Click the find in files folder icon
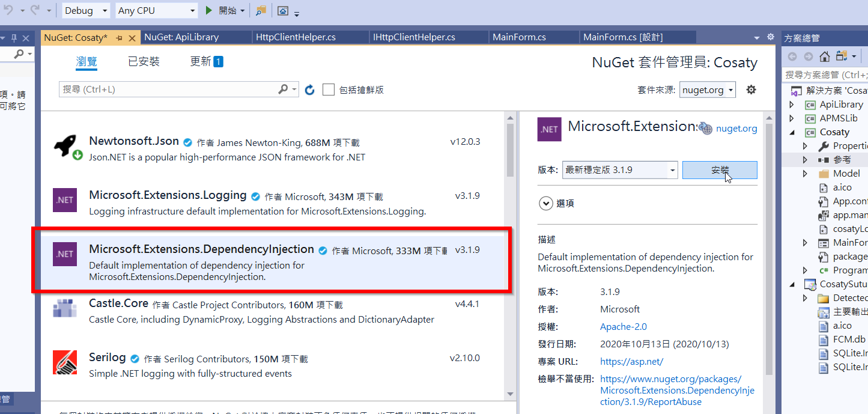This screenshot has height=414, width=868. point(261,10)
